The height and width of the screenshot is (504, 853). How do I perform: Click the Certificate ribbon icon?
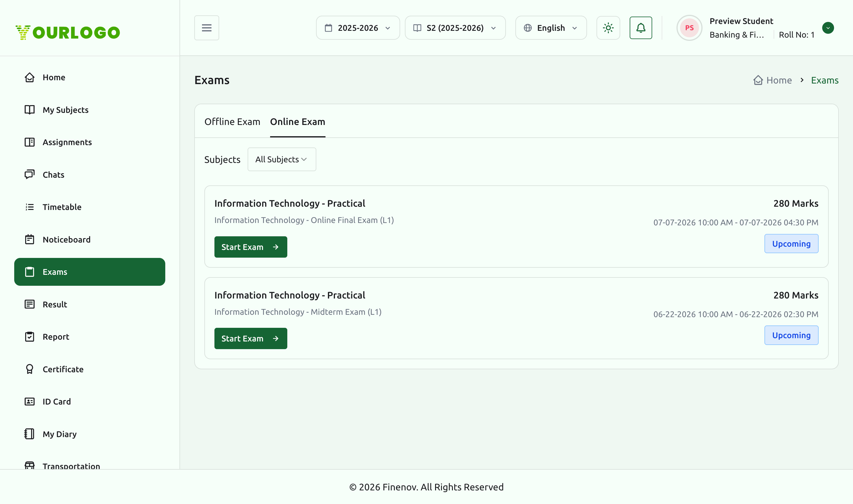pyautogui.click(x=30, y=369)
